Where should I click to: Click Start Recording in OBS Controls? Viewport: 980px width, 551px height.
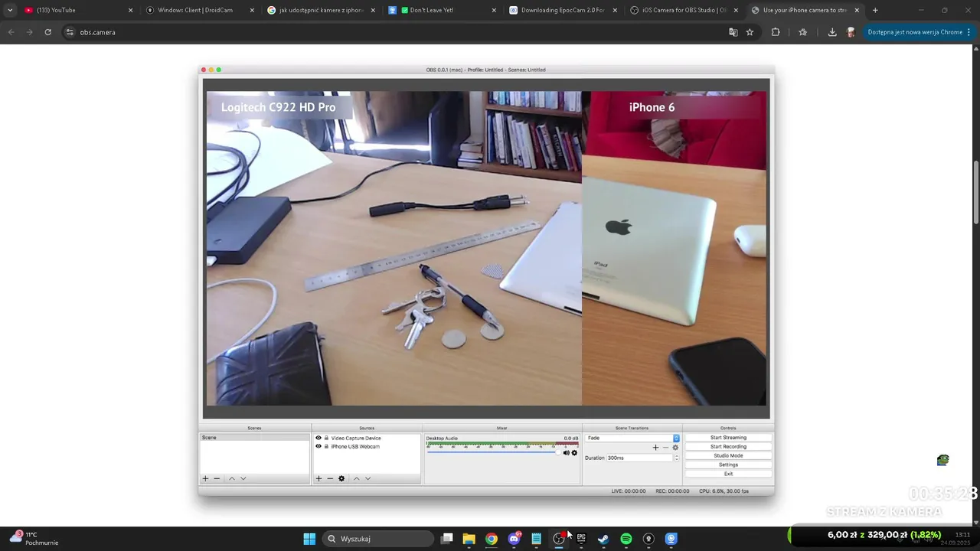[728, 447]
